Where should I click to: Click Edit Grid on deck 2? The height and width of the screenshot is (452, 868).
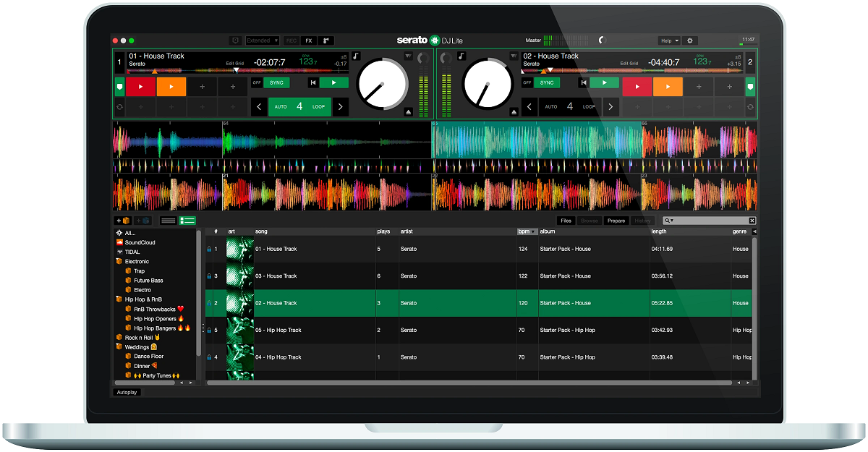[629, 64]
